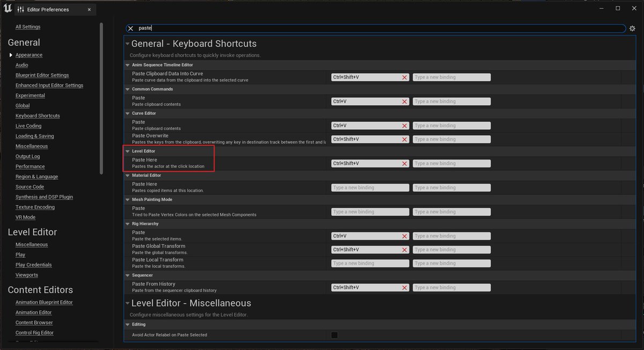Open the settings gear beside the search bar
Screen dimensions: 644x350
point(632,28)
